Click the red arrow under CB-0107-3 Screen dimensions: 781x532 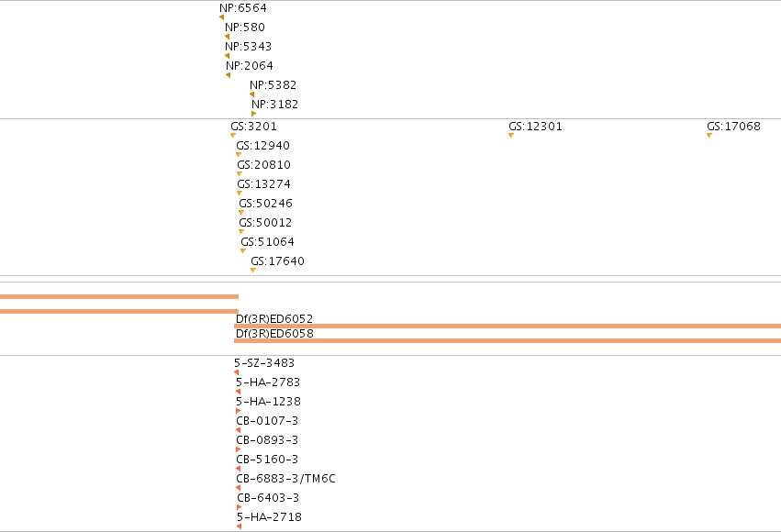coord(238,430)
